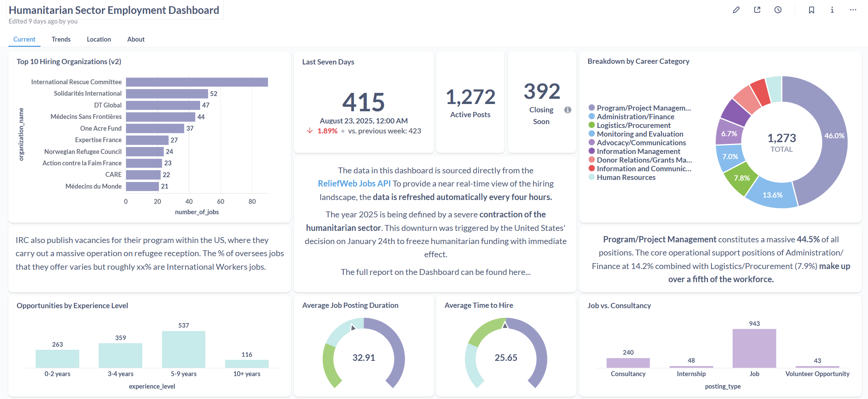The image size is (868, 399).
Task: Switch to the Trends tab
Action: point(61,39)
